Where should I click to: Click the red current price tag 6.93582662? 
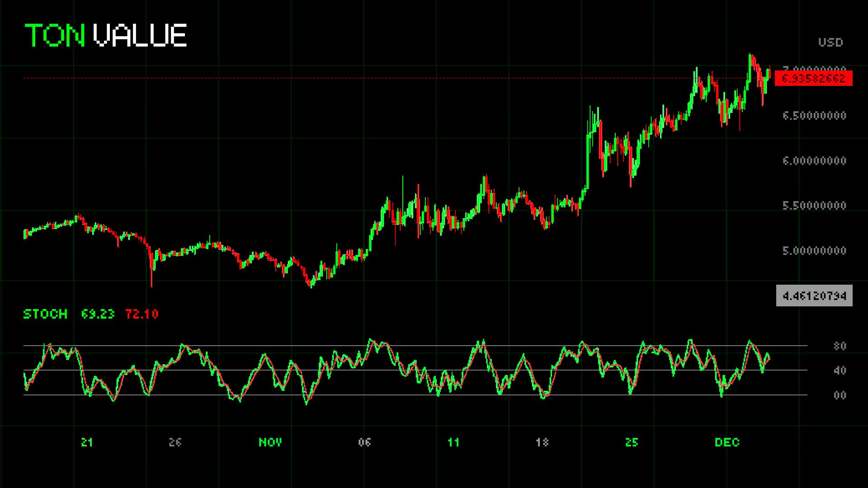click(x=814, y=79)
